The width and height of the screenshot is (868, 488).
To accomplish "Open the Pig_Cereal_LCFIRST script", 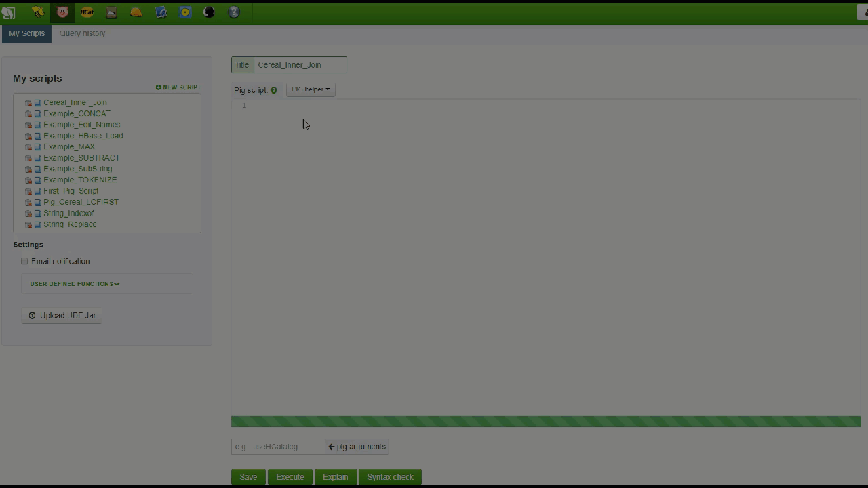I will click(x=81, y=203).
